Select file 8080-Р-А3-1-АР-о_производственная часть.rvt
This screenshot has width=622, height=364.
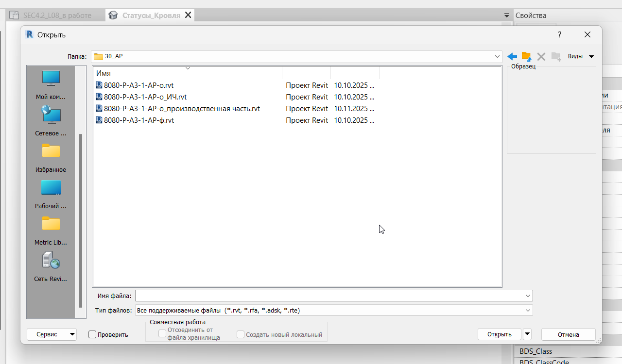coord(182,109)
